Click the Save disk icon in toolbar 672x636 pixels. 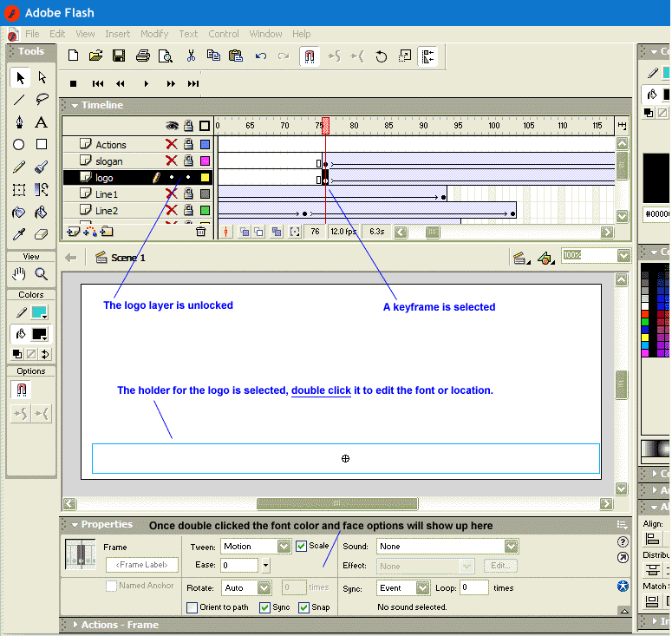(x=119, y=56)
